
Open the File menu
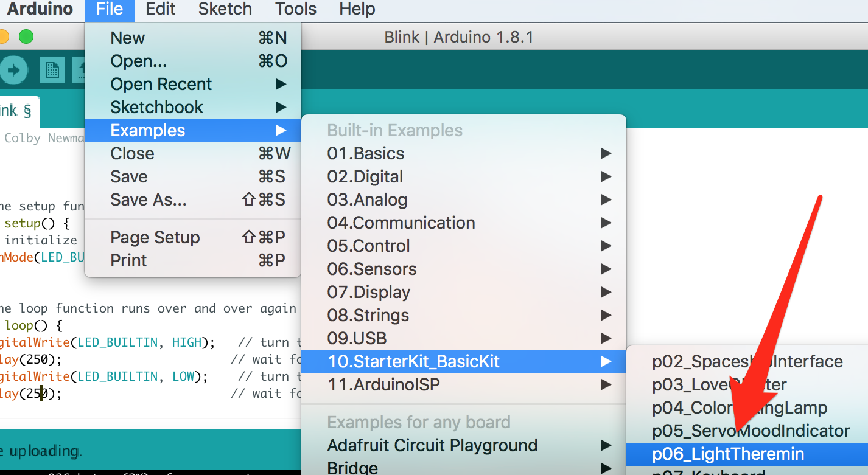pyautogui.click(x=110, y=9)
